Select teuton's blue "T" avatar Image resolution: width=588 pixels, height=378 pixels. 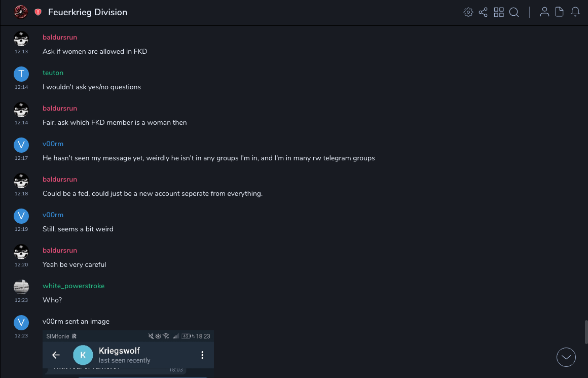pyautogui.click(x=21, y=74)
